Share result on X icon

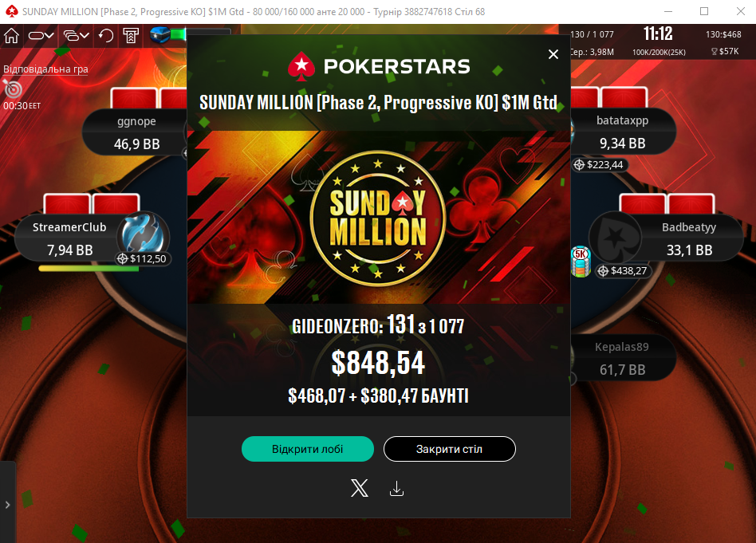(359, 488)
